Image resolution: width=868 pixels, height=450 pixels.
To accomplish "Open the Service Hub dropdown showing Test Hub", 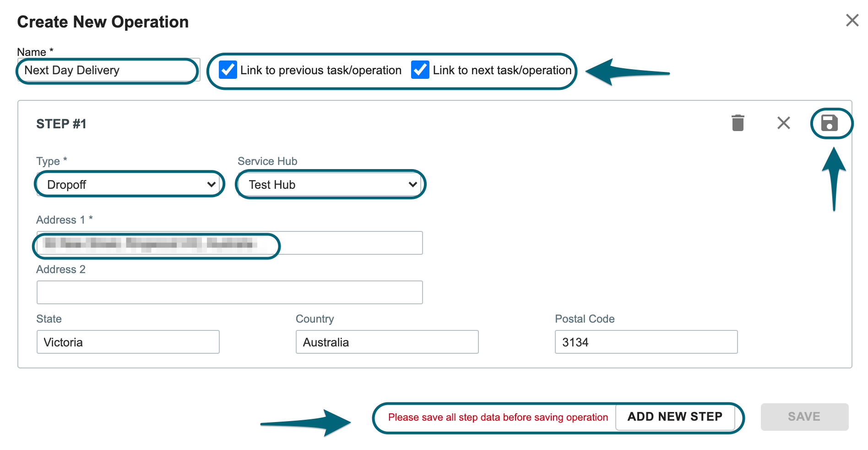I will pos(330,184).
